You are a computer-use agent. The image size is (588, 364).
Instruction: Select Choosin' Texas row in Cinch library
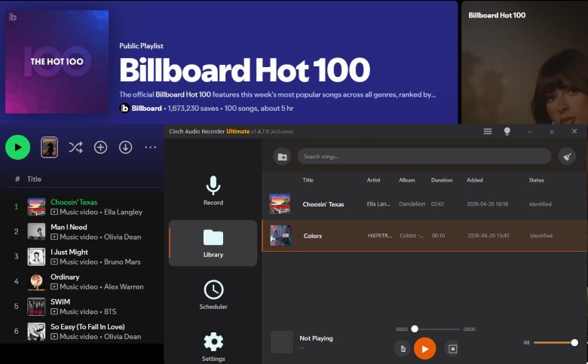point(424,204)
